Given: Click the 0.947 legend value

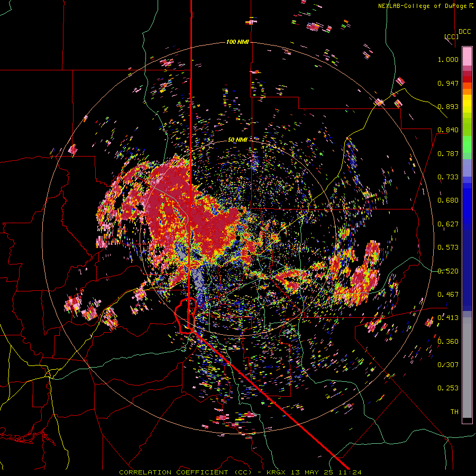Looking at the screenshot, I should click(x=448, y=83).
